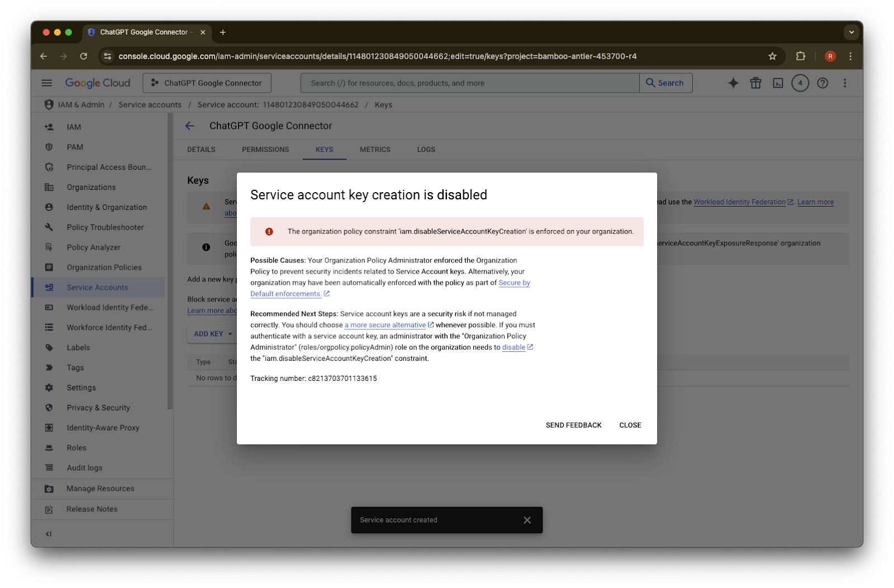Viewport: 894px width, 588px height.
Task: Open Identity-Aware Proxy in sidebar
Action: 103,428
